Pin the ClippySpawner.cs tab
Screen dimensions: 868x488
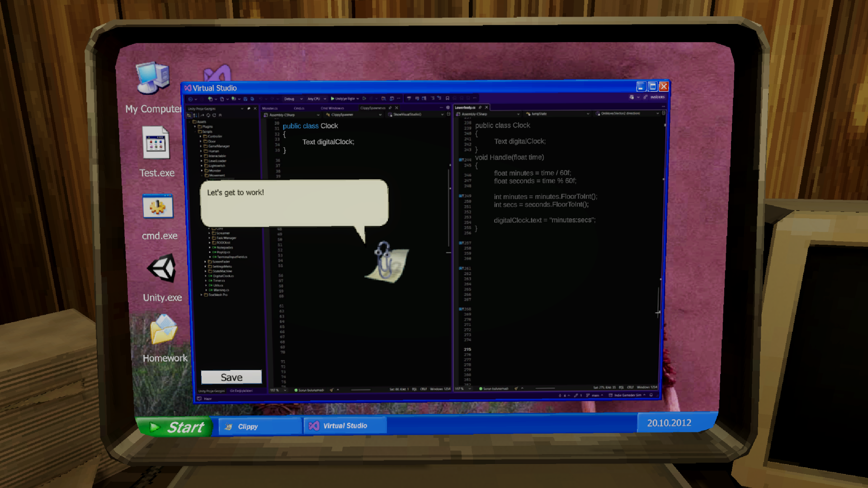click(390, 108)
